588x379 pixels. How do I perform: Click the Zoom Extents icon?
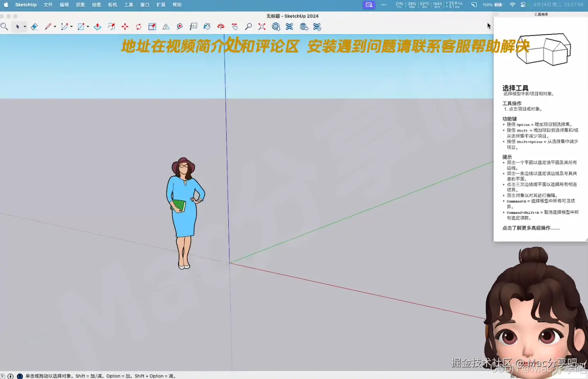[262, 27]
